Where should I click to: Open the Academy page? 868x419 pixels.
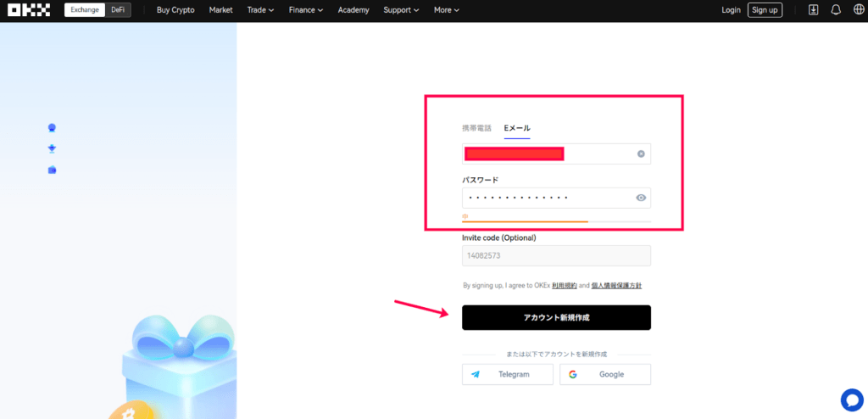click(x=353, y=10)
